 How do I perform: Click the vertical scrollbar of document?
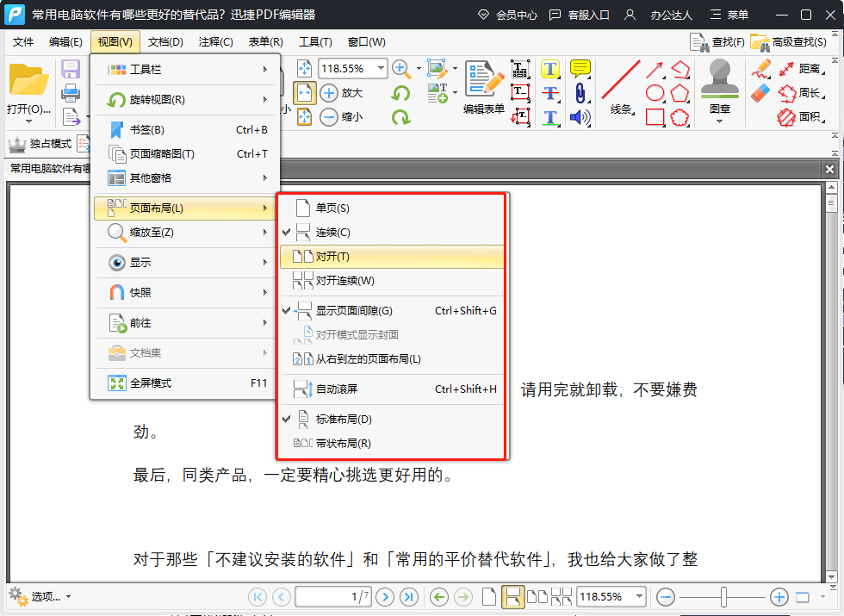click(831, 383)
